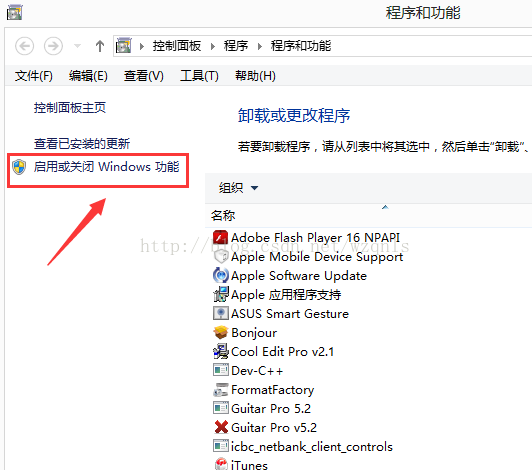Sort by the 名称 column header
The image size is (532, 470).
223,215
